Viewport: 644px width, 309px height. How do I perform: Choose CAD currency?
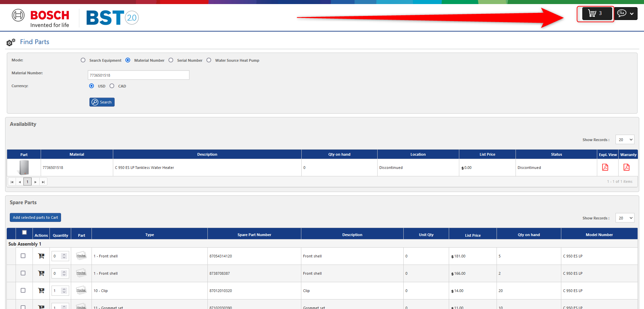112,86
